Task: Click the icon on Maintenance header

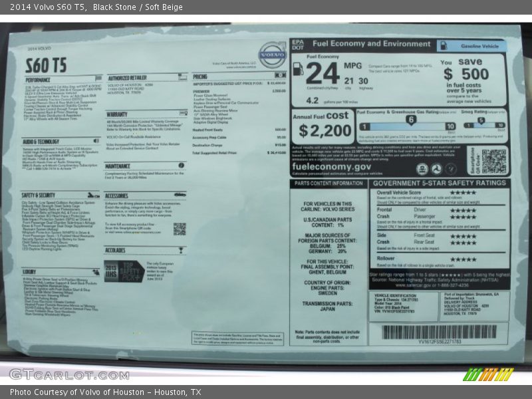Action: tap(181, 166)
